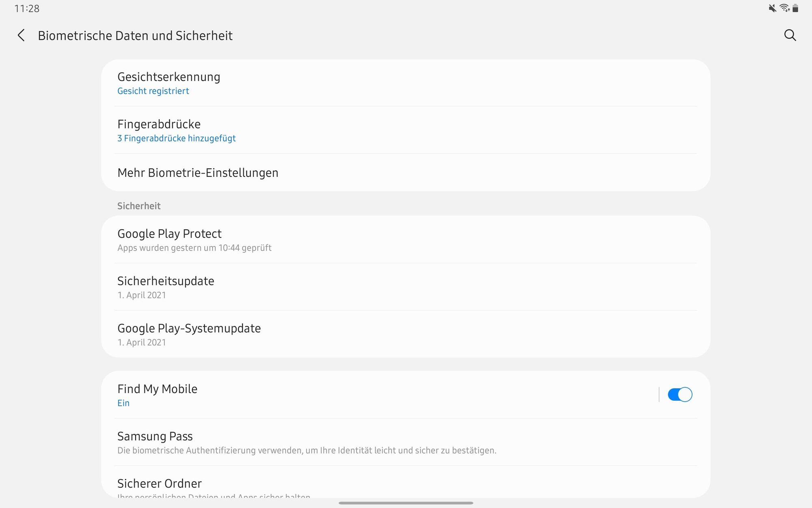Viewport: 812px width, 508px height.
Task: Tap the page title Biometrische Daten und Sicherheit
Action: point(135,35)
